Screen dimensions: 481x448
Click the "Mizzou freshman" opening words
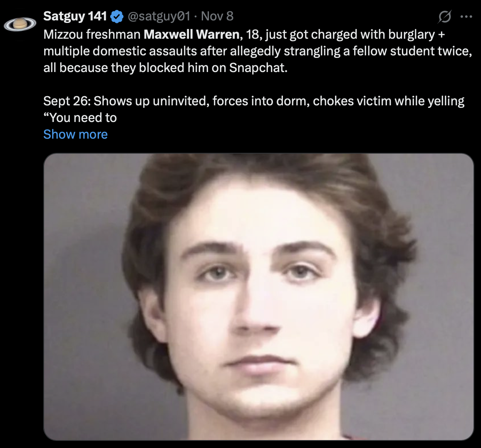(x=92, y=34)
